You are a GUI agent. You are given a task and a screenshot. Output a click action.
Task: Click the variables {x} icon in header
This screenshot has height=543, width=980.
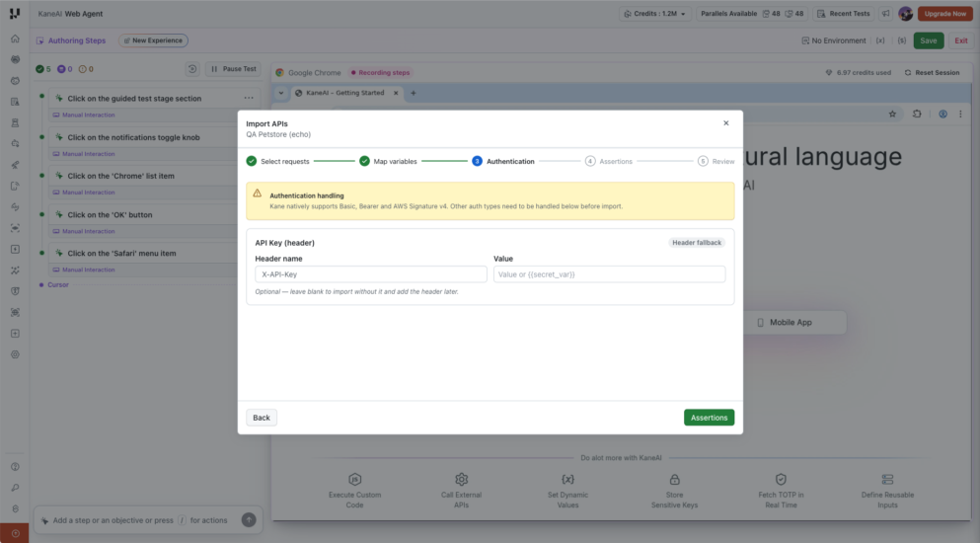[x=880, y=40]
